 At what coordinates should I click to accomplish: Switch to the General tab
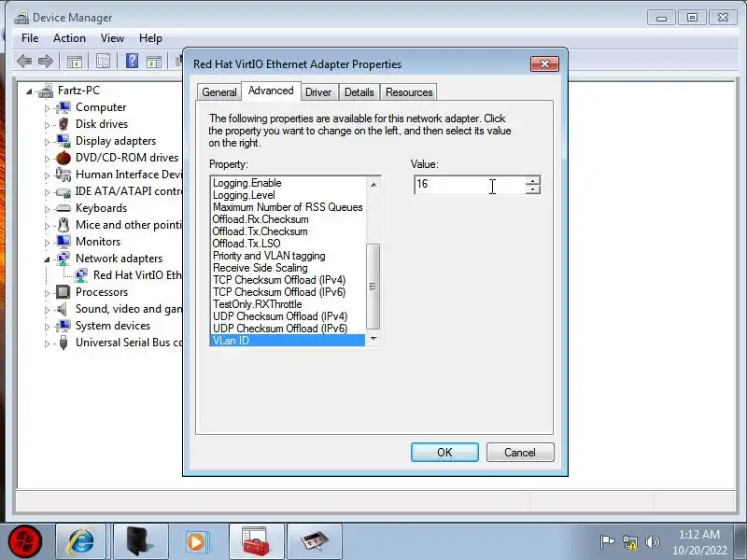pyautogui.click(x=219, y=92)
